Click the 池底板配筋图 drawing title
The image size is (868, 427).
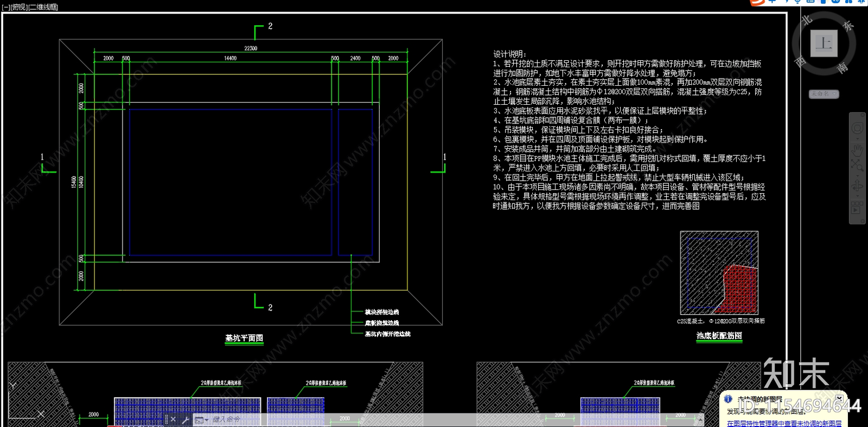pyautogui.click(x=719, y=336)
